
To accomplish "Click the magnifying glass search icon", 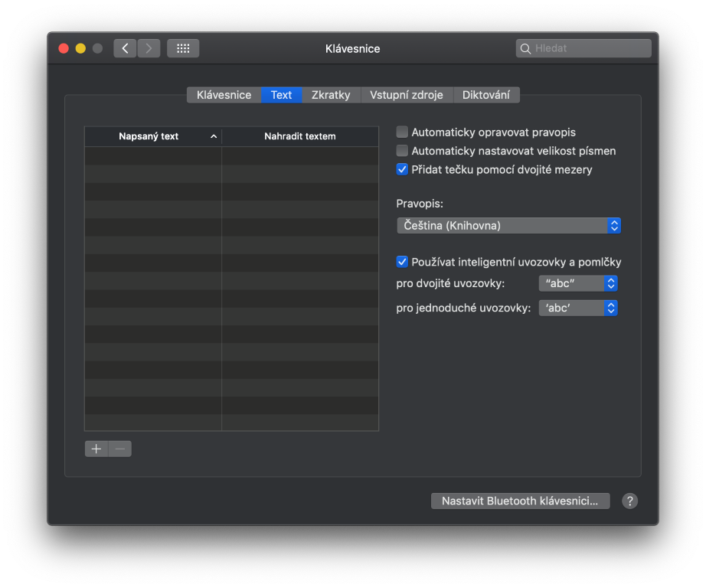I will [x=525, y=48].
